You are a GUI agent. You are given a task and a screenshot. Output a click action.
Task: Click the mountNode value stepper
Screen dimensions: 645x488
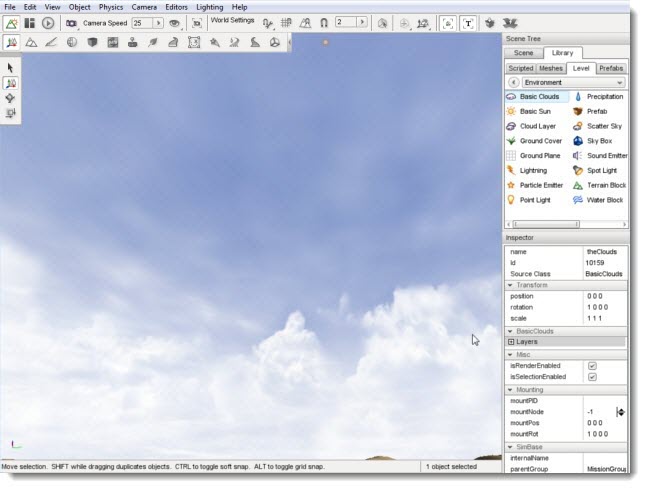pos(620,412)
